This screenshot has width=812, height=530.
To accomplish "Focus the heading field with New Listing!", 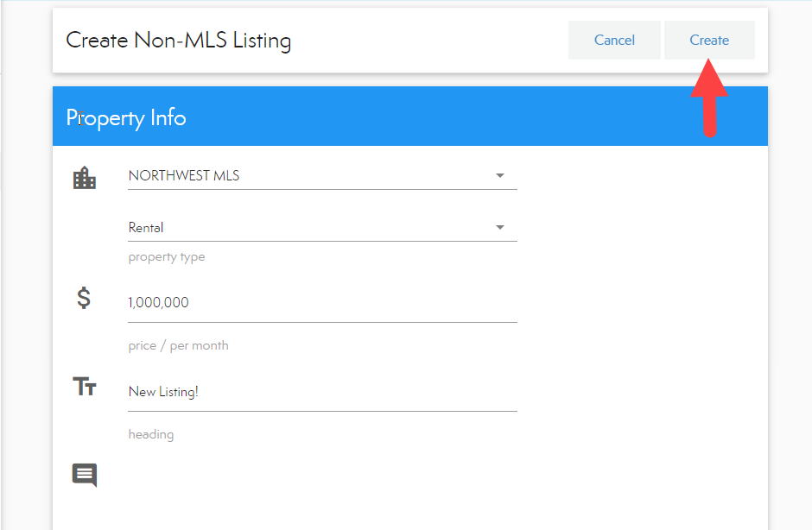I will [321, 392].
